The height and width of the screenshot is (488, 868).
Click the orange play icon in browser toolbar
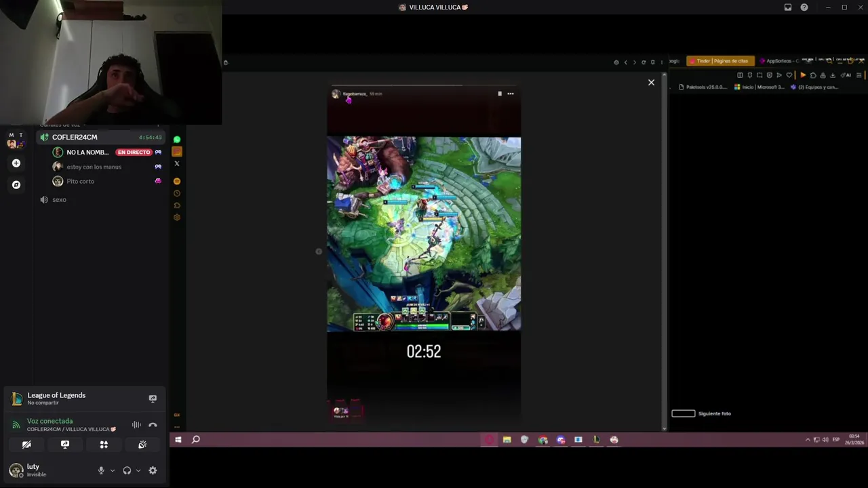[803, 75]
